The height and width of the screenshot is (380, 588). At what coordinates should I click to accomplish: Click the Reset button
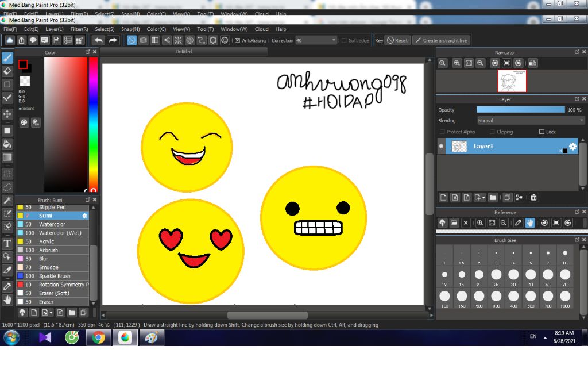click(397, 40)
